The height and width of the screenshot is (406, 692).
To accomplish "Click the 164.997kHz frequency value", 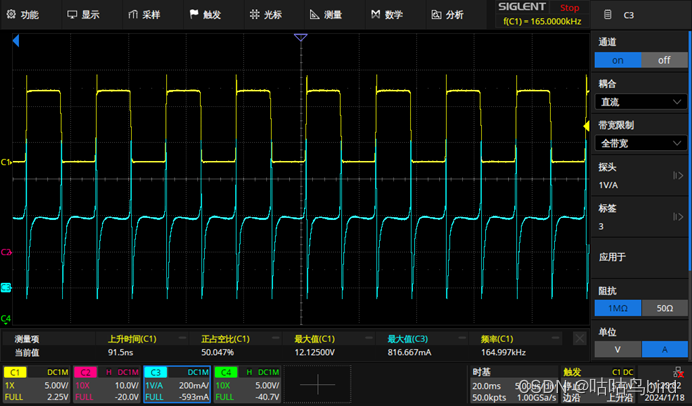I will coord(503,352).
